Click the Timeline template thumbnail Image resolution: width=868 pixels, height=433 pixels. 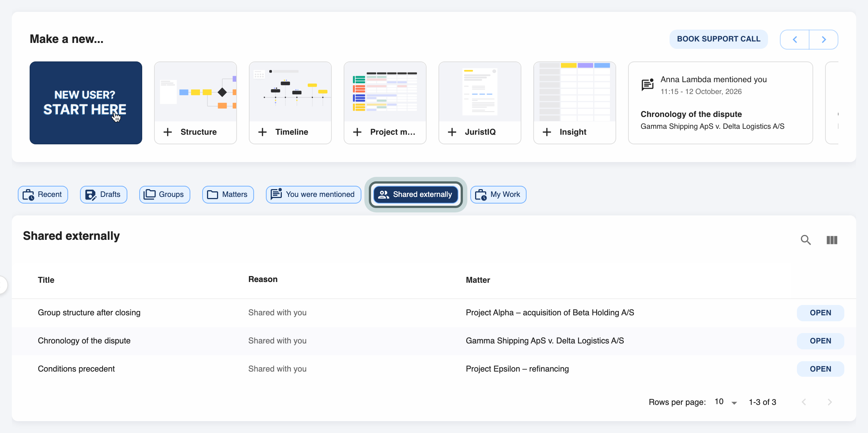(x=290, y=92)
